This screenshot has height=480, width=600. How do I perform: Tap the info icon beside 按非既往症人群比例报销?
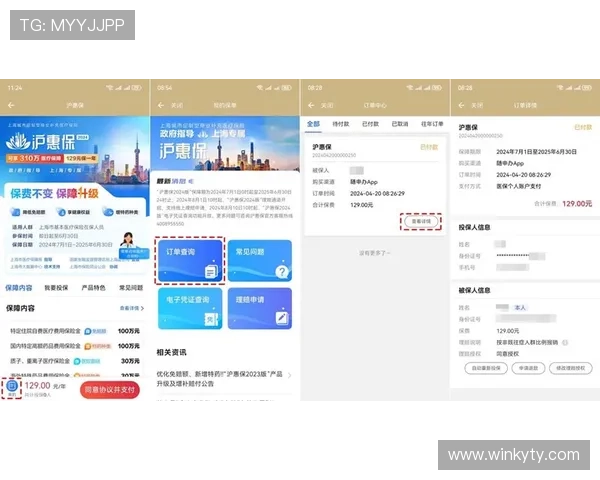[x=565, y=343]
